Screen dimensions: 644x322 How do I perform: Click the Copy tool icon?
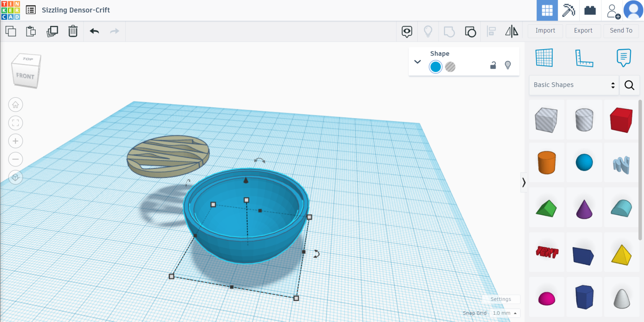click(11, 31)
